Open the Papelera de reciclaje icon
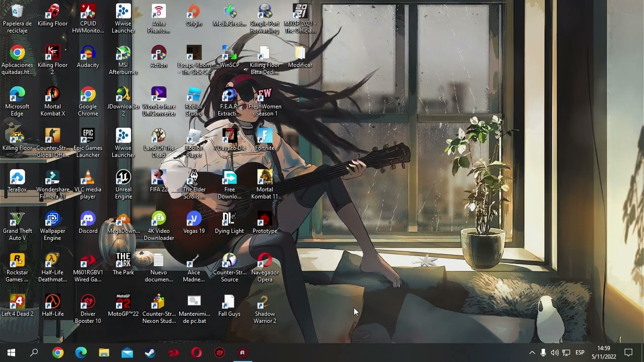Viewport: 644px width, 362px height. [17, 19]
